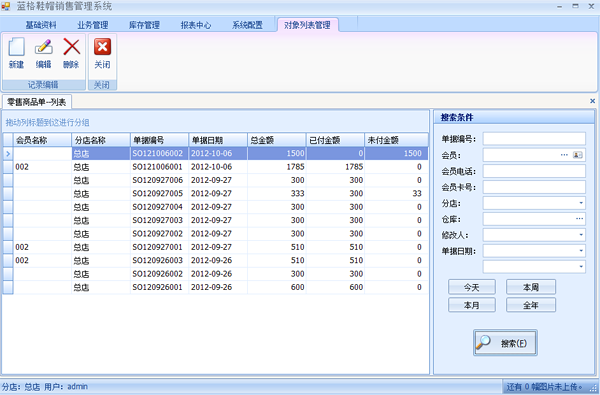
Task: Click the 编辑 (Edit) pencil icon
Action: [x=43, y=47]
